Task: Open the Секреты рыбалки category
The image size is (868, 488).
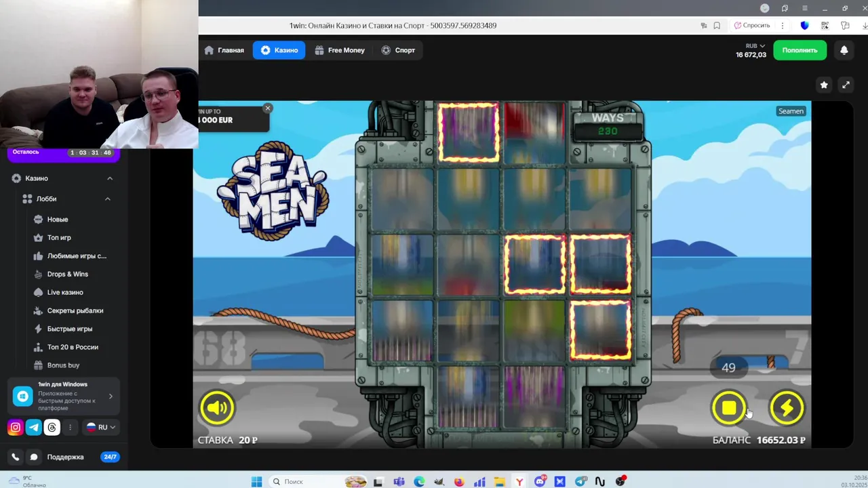Action: pyautogui.click(x=75, y=311)
